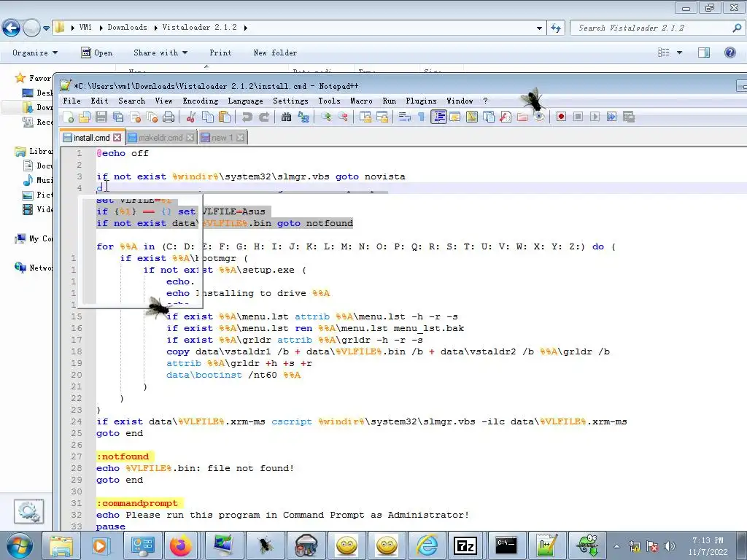747x560 pixels.
Task: Click the Playback macro button
Action: point(595,117)
